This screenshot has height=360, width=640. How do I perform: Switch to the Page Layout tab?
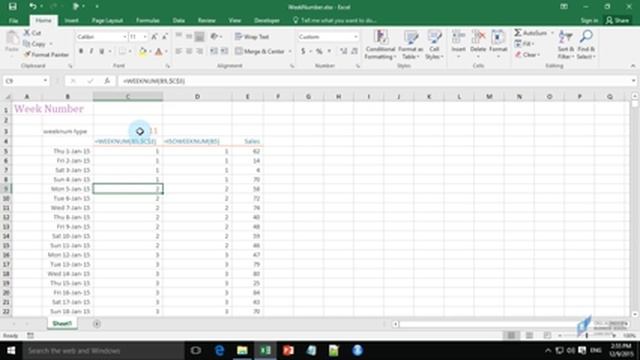pyautogui.click(x=107, y=20)
